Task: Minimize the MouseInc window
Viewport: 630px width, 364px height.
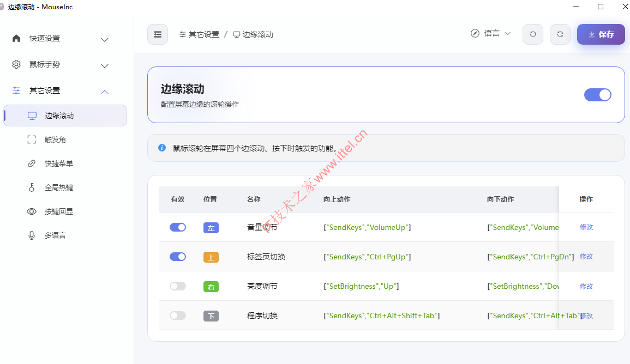Action: pyautogui.click(x=576, y=7)
